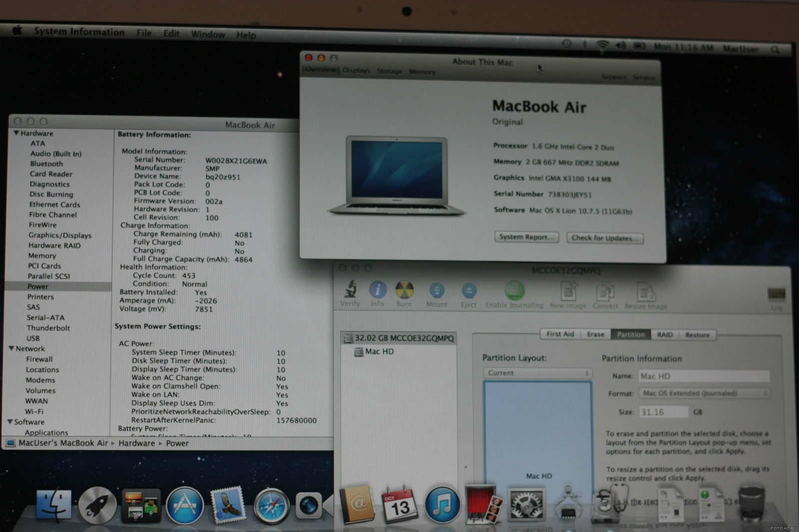Select 32.02 GB MCCOE32GQMPQ disk in list
Image resolution: width=799 pixels, height=532 pixels.
[x=399, y=338]
